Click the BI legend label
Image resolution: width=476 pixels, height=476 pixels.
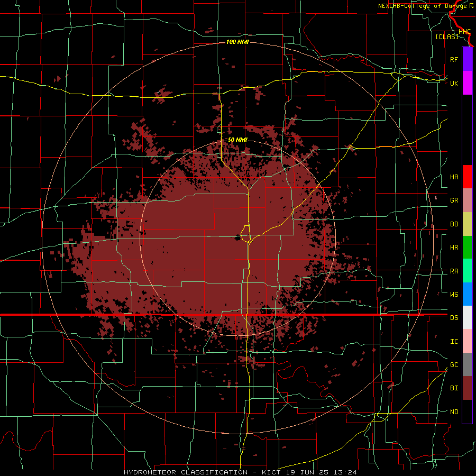pos(454,388)
